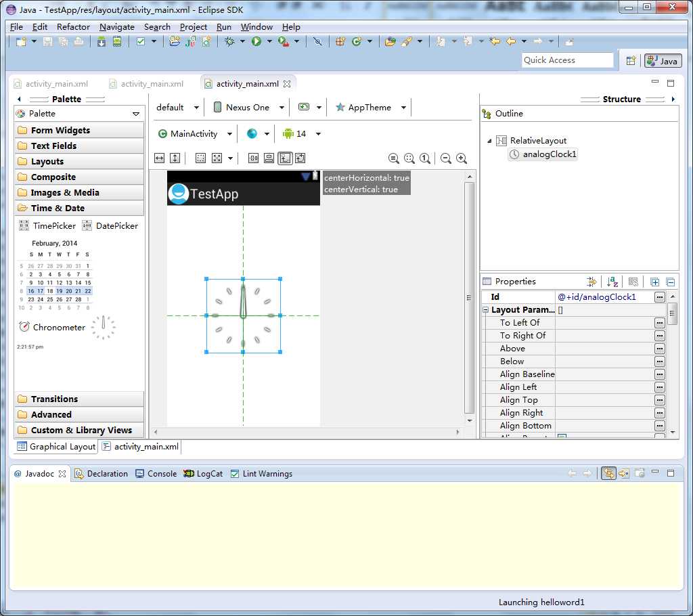Zoom in the layout canvas
This screenshot has height=616, width=693.
point(462,158)
